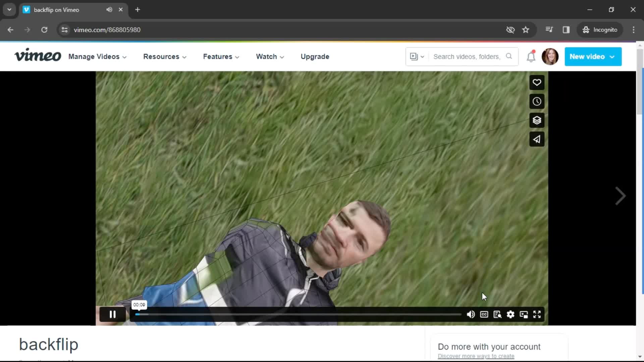Go back in browser history
Screen dimensions: 644x362
[x=10, y=30]
